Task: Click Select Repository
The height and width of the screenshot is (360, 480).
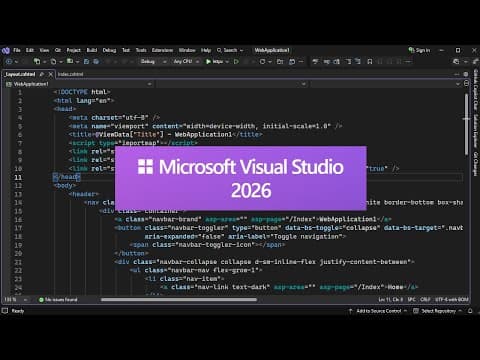Action: click(x=437, y=311)
